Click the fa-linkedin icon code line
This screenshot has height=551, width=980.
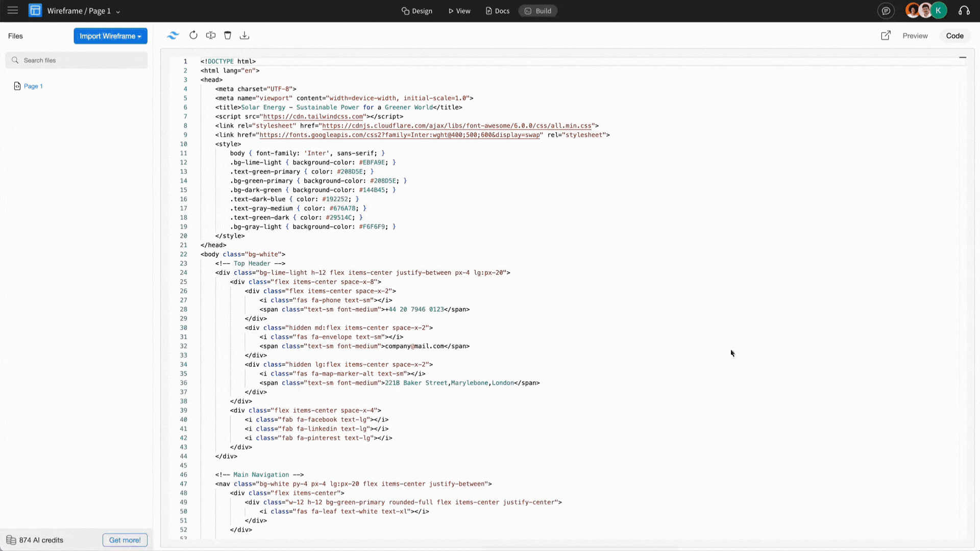[x=316, y=429]
